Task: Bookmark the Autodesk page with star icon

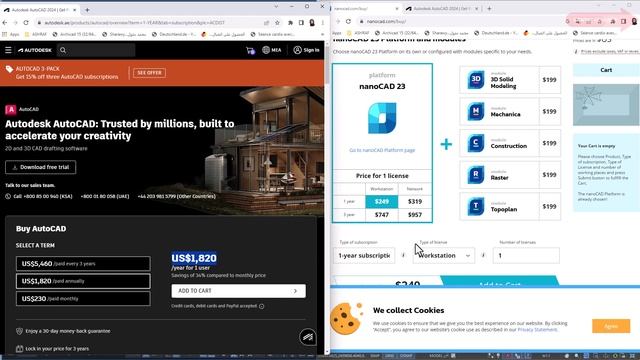Action: coord(278,23)
